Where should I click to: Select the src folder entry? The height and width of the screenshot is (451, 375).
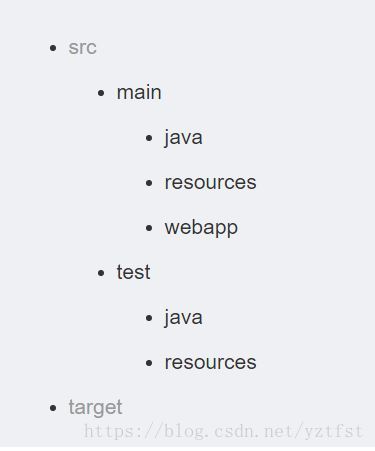(82, 48)
